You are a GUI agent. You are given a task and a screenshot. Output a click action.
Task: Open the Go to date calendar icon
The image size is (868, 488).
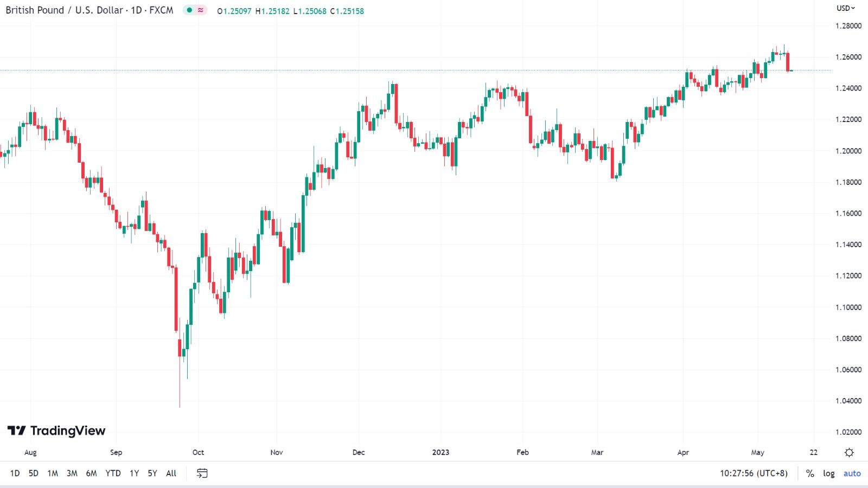tap(202, 473)
